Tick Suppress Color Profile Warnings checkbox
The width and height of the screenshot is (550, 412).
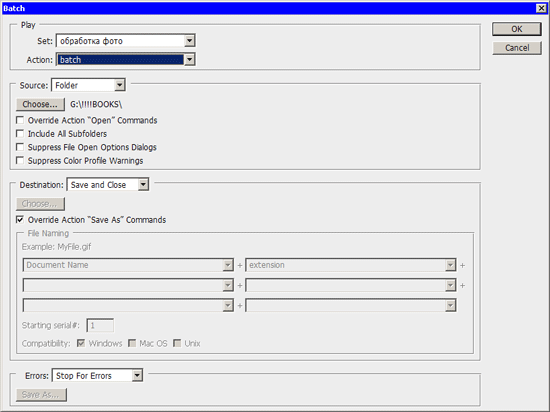(x=20, y=161)
